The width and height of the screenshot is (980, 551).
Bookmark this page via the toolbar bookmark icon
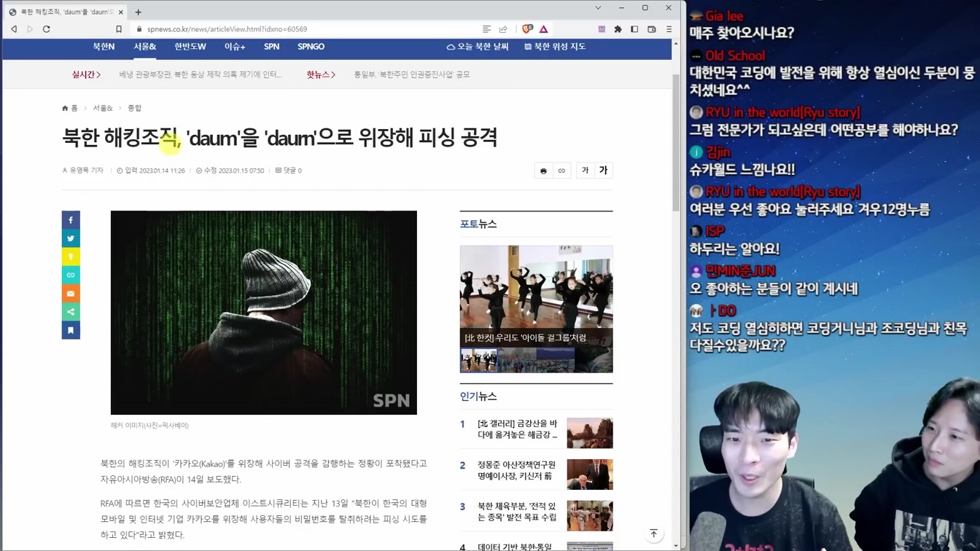pyautogui.click(x=119, y=29)
